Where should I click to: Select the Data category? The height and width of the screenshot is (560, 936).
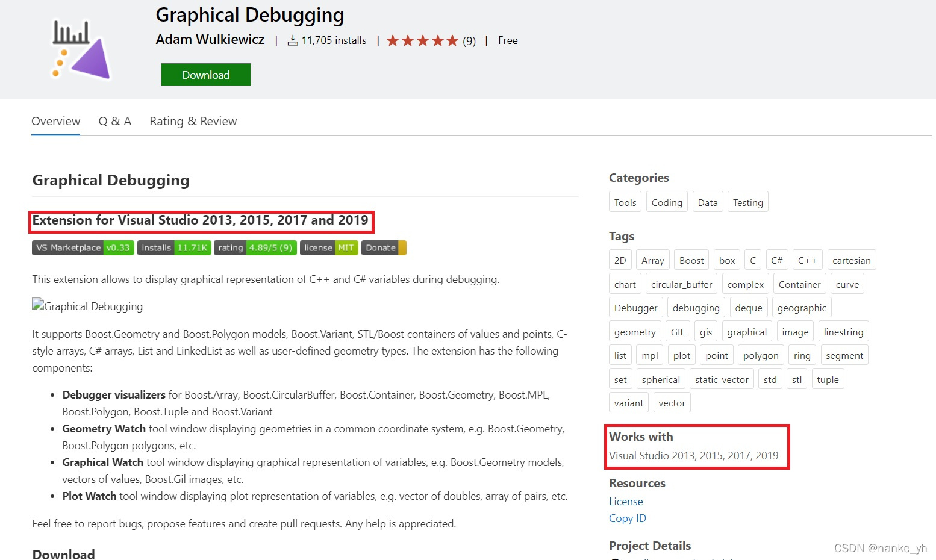[708, 202]
